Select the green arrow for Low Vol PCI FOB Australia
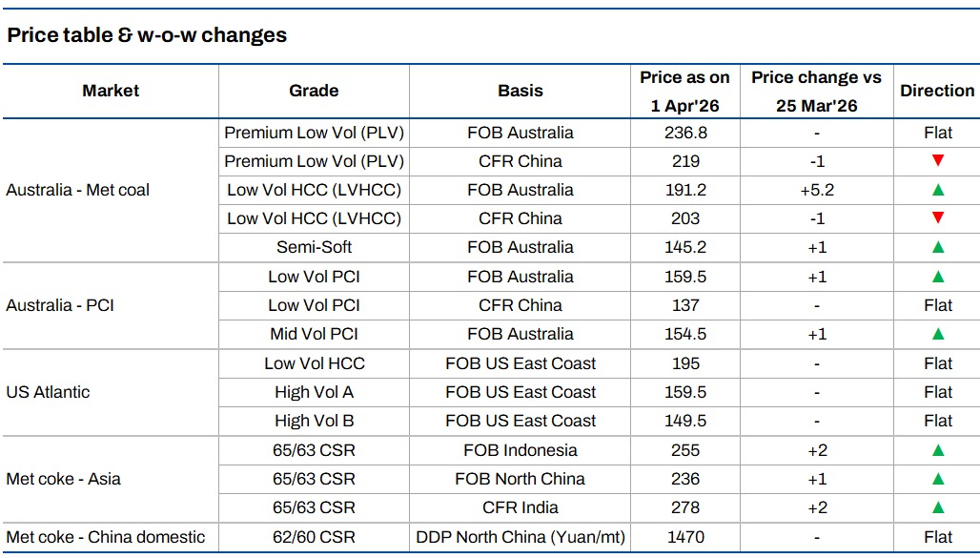980x558 pixels. [x=937, y=277]
